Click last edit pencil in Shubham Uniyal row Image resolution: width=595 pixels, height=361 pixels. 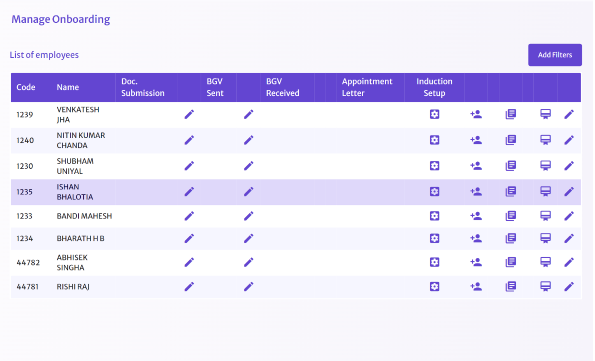[569, 166]
